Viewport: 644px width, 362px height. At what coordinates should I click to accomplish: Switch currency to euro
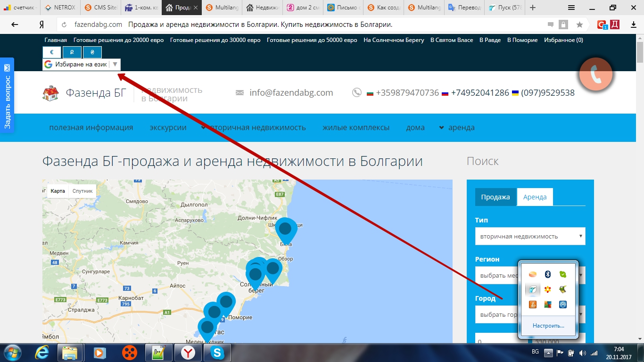pos(52,52)
